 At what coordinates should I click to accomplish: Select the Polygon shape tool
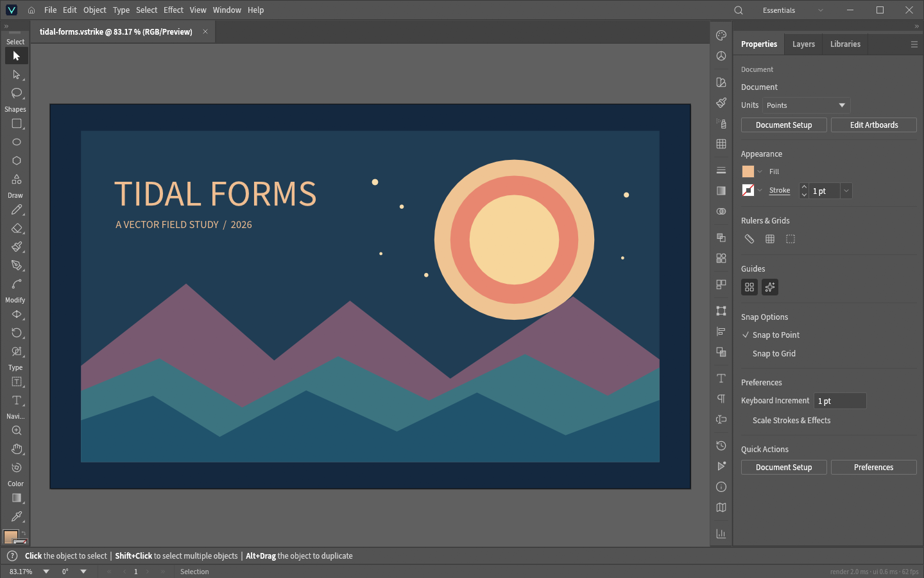[x=16, y=161]
